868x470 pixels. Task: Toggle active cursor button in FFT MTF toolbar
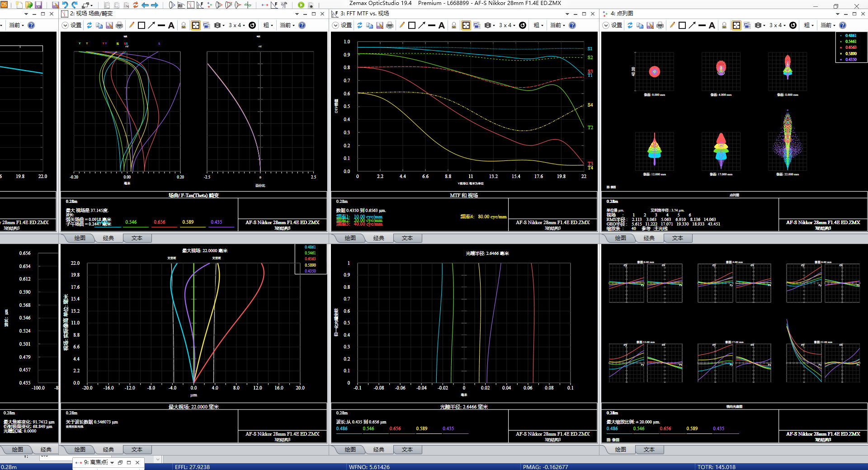pos(466,25)
